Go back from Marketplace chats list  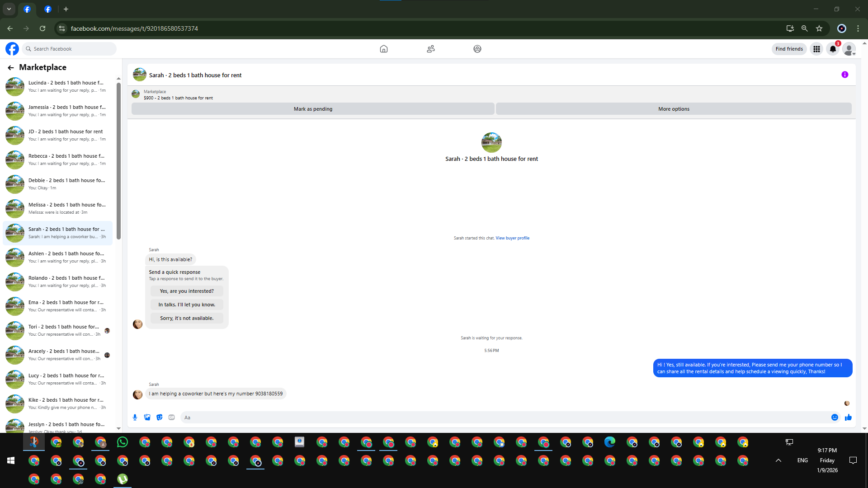click(11, 68)
